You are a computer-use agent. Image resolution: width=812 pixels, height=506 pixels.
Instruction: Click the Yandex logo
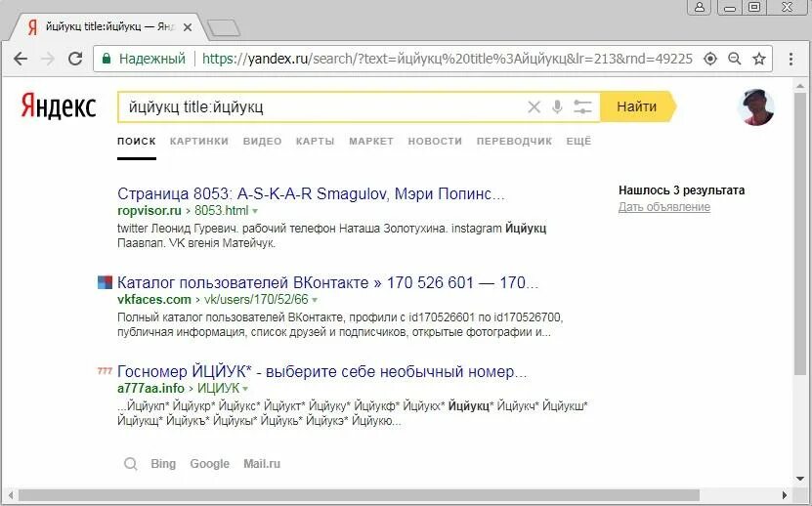[x=59, y=106]
